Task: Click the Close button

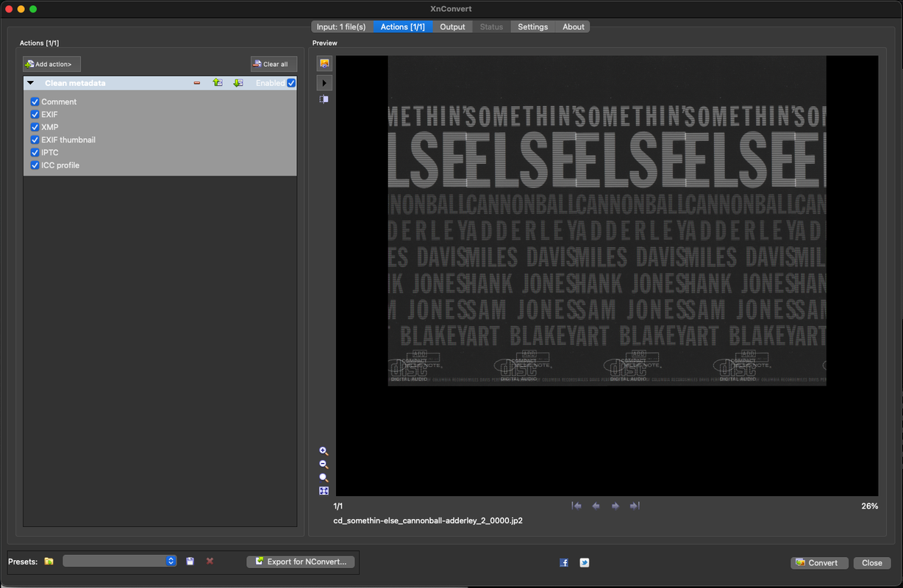Action: (x=872, y=563)
